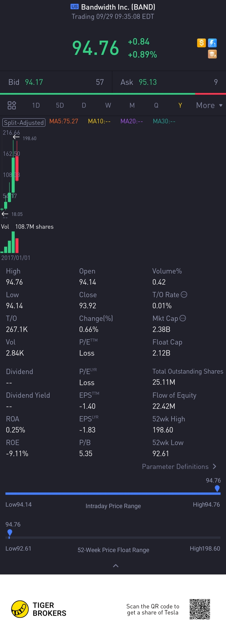
Task: Toggle the Split-Adjusted chart option
Action: coord(24,123)
